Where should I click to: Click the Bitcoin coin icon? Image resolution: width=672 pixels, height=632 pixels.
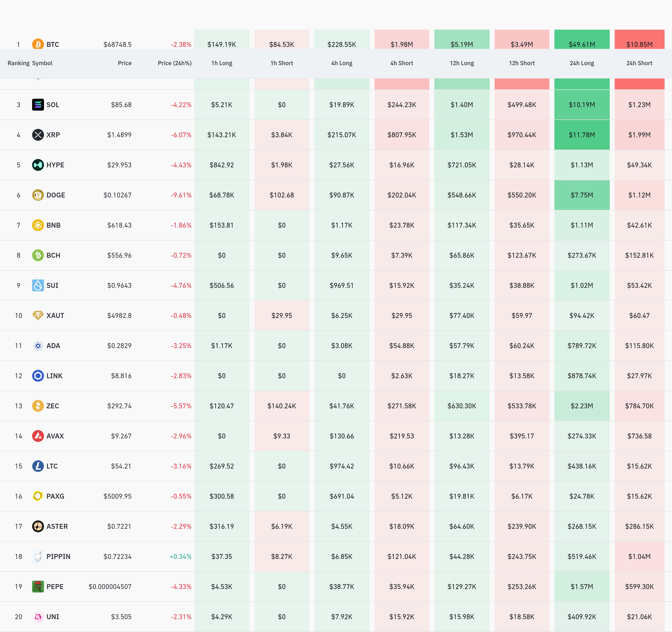38,44
